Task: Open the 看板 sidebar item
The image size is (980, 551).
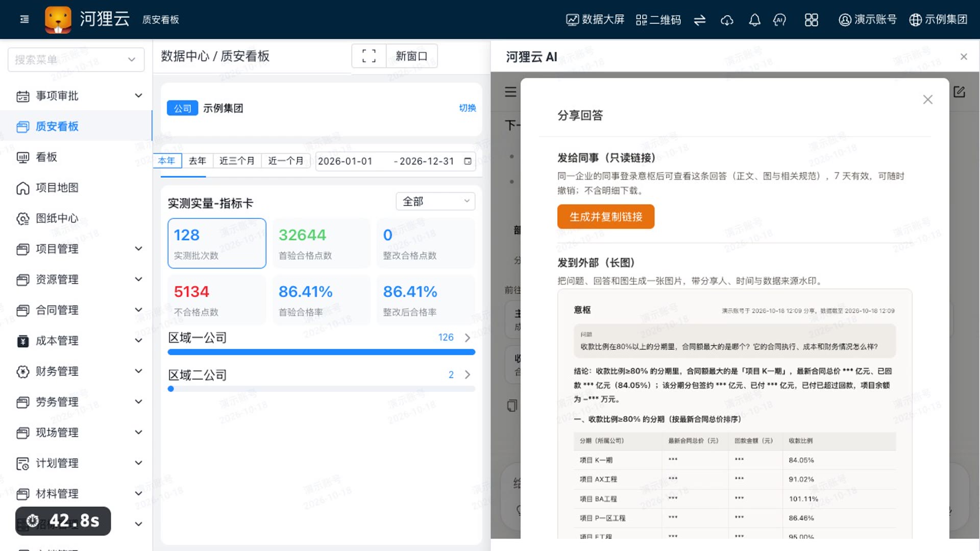Action: (x=76, y=157)
